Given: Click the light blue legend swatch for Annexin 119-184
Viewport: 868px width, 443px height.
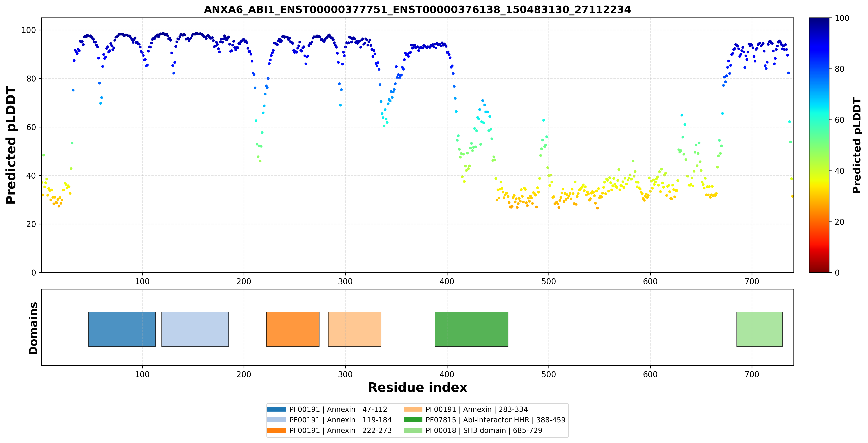Looking at the screenshot, I should tap(277, 420).
